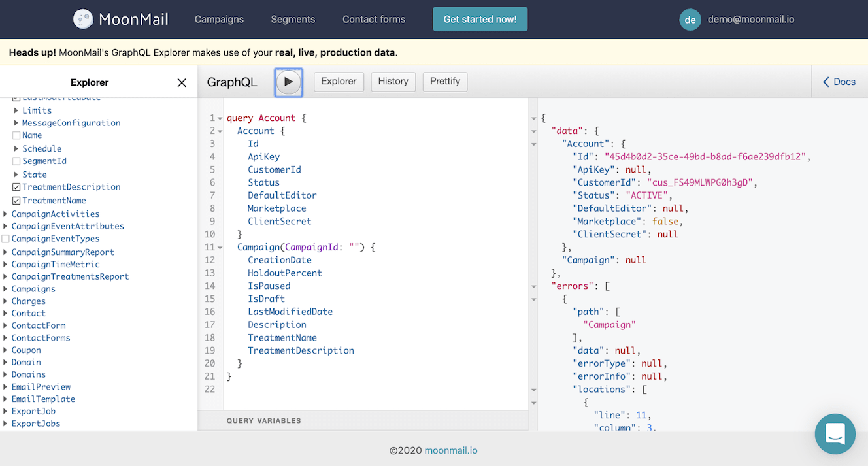This screenshot has height=466, width=868.
Task: Check the CampaignEventTypes checkbox
Action: 6,239
